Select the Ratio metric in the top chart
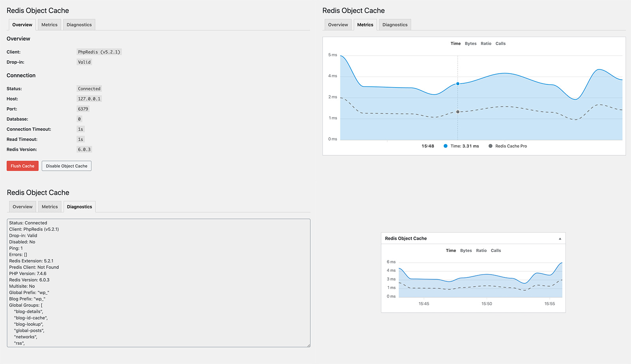Viewport: 631px width, 364px height. point(486,43)
